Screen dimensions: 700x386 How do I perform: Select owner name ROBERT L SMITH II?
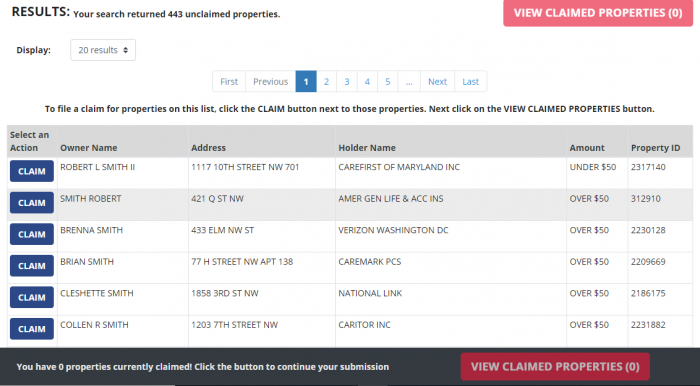pos(98,167)
